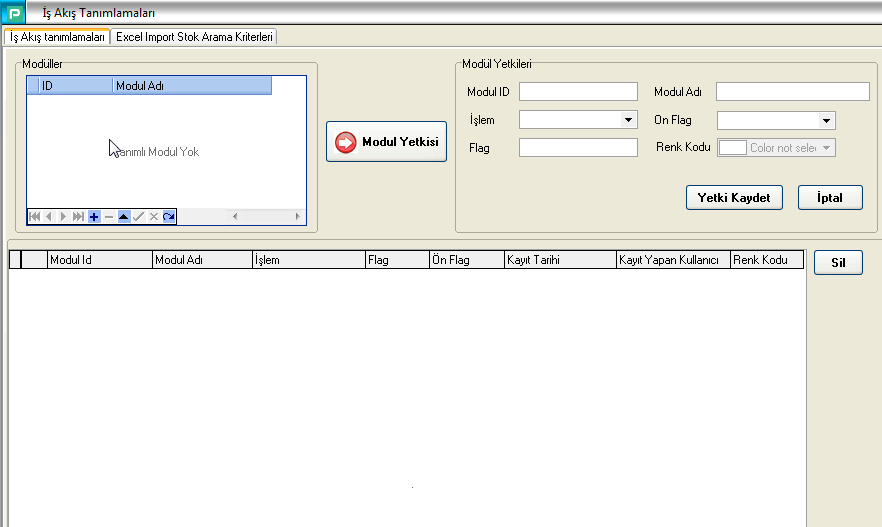Image resolution: width=882 pixels, height=527 pixels.
Task: Click the Renk Kodu color swatch
Action: (732, 148)
